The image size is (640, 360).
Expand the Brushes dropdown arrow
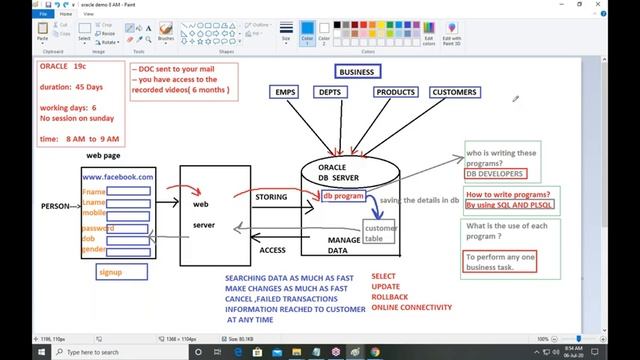pos(166,42)
